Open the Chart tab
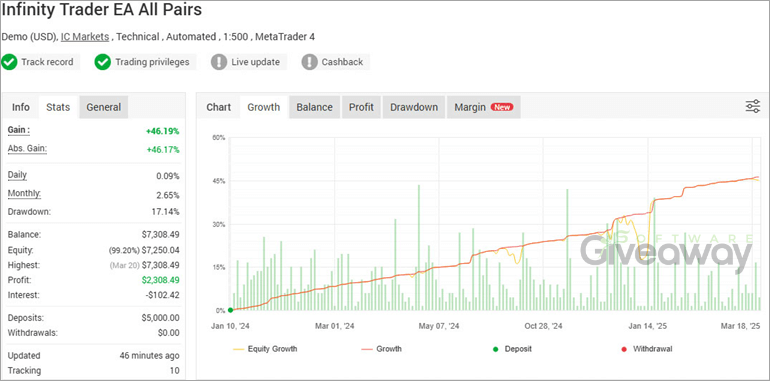 [x=219, y=107]
